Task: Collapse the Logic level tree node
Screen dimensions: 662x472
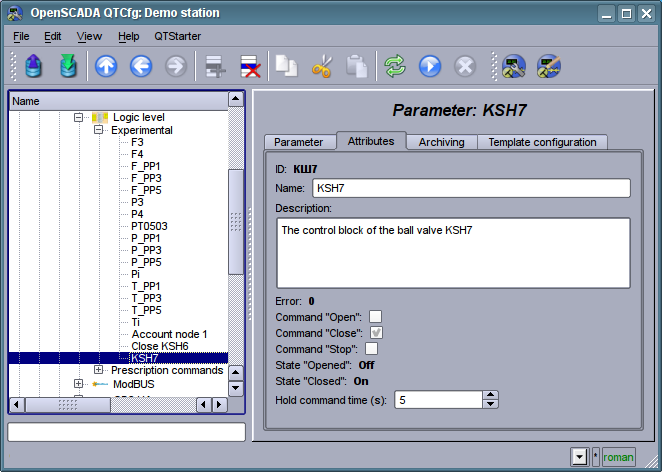Action: tap(78, 117)
